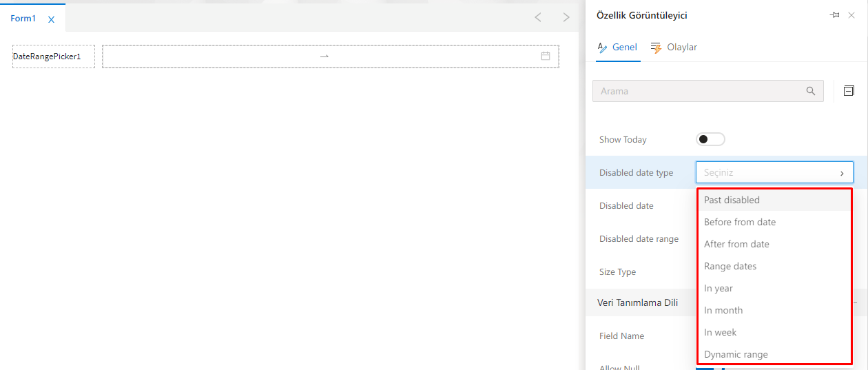Toggle the Show Today switch
Image resolution: width=868 pixels, height=370 pixels.
pos(710,139)
